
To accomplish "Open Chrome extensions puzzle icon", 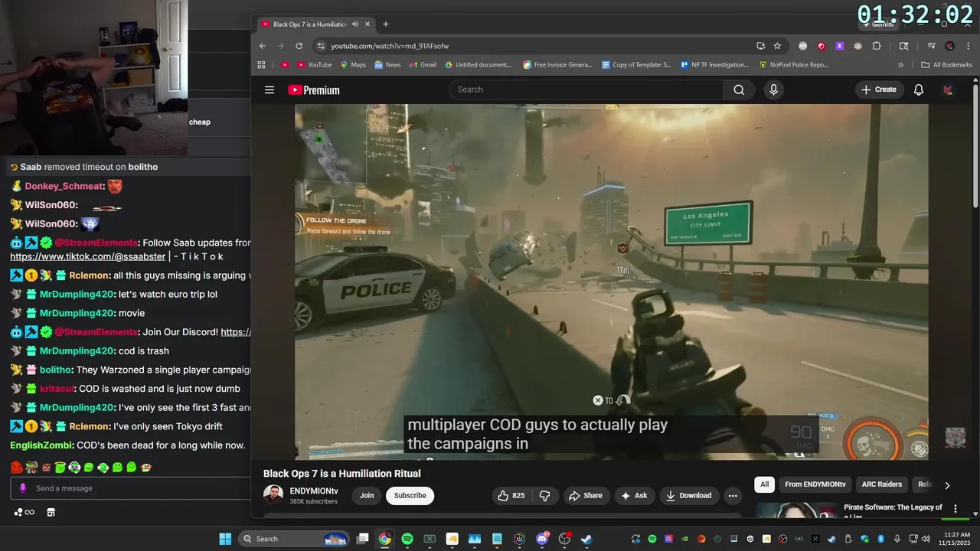I will click(877, 46).
